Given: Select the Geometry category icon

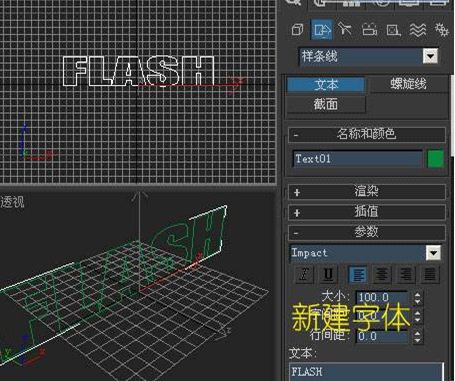Looking at the screenshot, I should pyautogui.click(x=297, y=30).
